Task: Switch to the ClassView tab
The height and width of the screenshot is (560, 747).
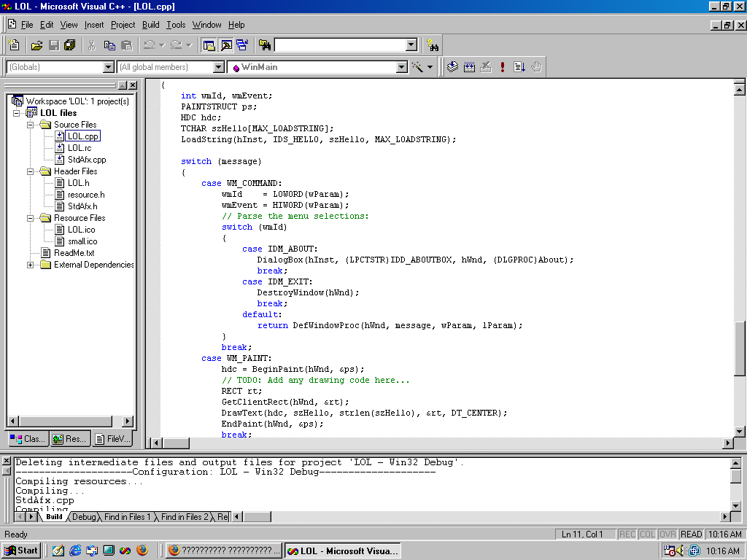Action: 28,438
